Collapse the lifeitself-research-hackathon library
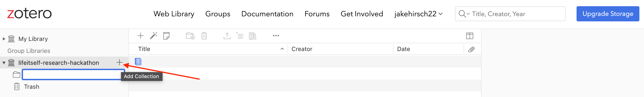The width and height of the screenshot is (644, 97). click(x=4, y=63)
